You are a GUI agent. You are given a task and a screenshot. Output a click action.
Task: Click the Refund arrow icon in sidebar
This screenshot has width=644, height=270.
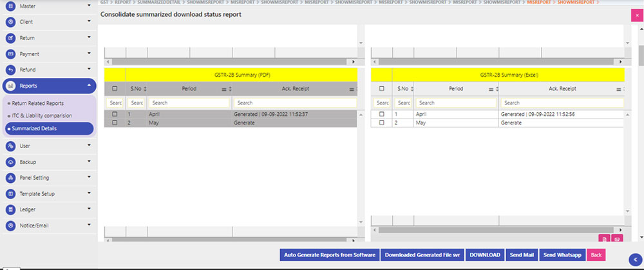coord(10,70)
